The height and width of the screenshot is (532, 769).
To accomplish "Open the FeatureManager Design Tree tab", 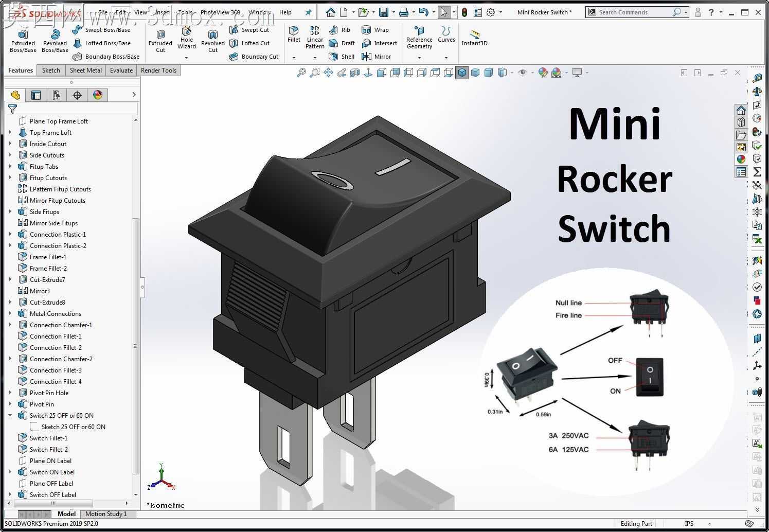I will 15,95.
